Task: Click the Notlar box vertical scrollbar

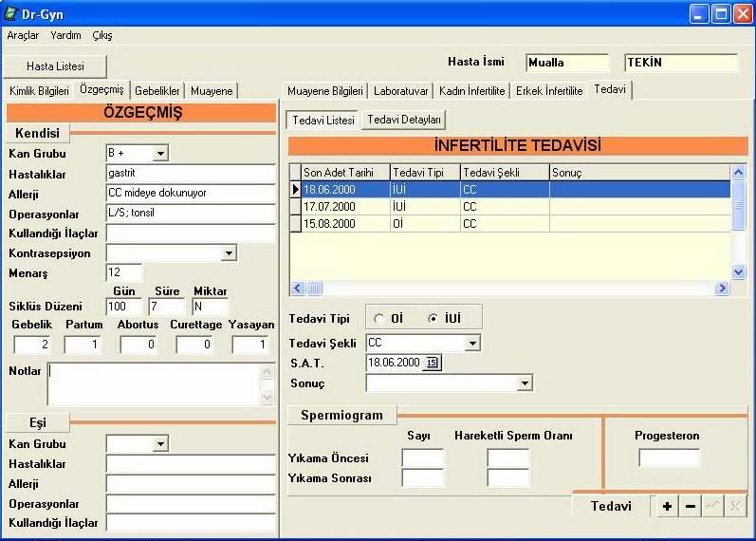Action: click(x=267, y=383)
